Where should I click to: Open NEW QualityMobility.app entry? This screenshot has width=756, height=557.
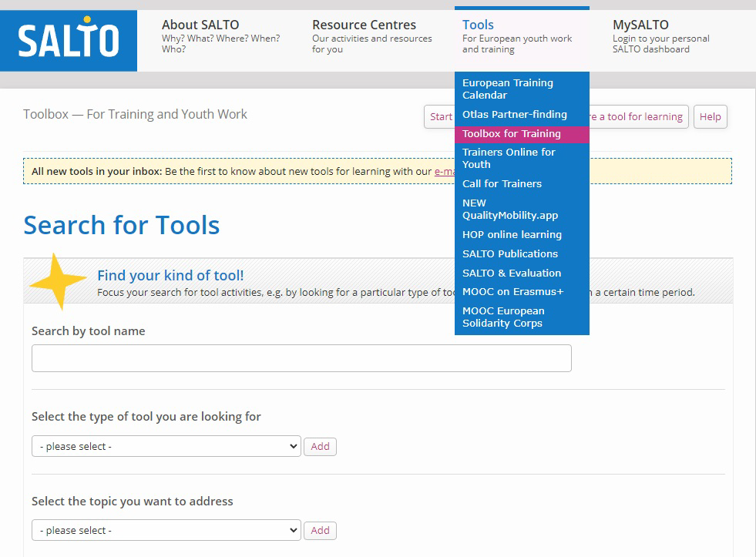pyautogui.click(x=509, y=210)
